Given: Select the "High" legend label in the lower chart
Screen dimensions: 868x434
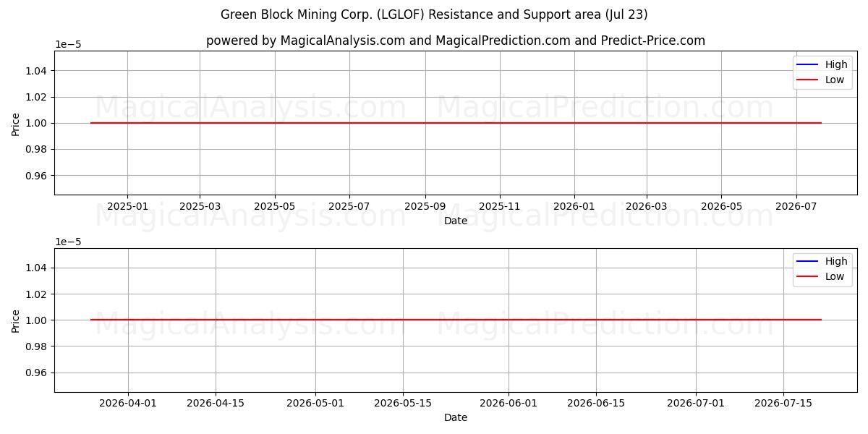Looking at the screenshot, I should tap(836, 261).
